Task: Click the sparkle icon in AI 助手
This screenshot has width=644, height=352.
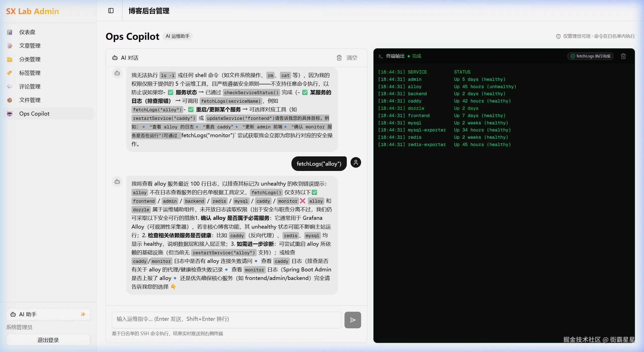Action: pyautogui.click(x=83, y=314)
